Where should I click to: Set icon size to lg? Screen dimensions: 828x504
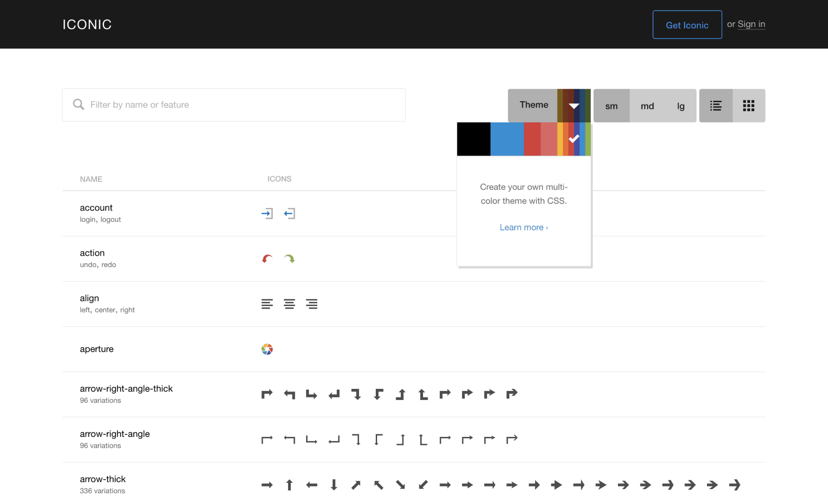tap(680, 106)
